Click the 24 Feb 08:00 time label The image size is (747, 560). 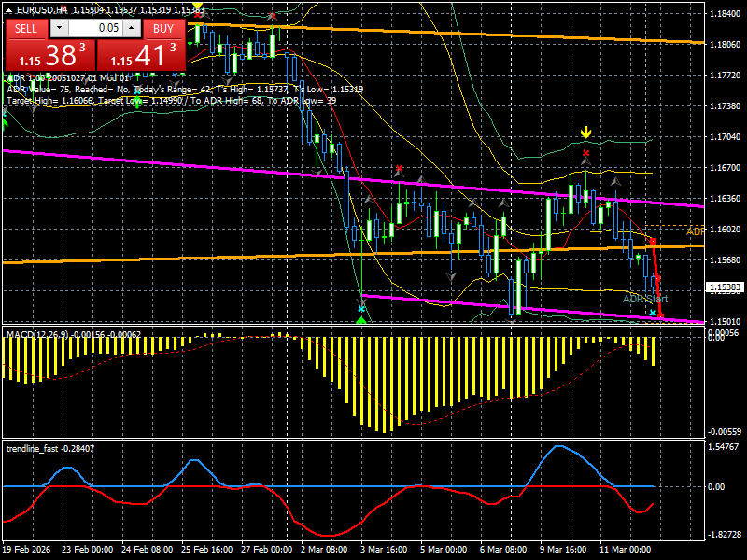[147, 549]
